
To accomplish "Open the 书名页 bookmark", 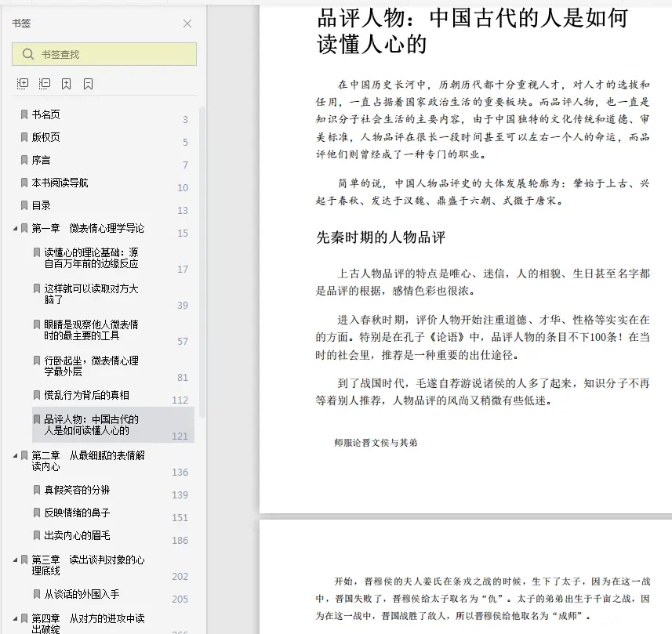I will (45, 114).
